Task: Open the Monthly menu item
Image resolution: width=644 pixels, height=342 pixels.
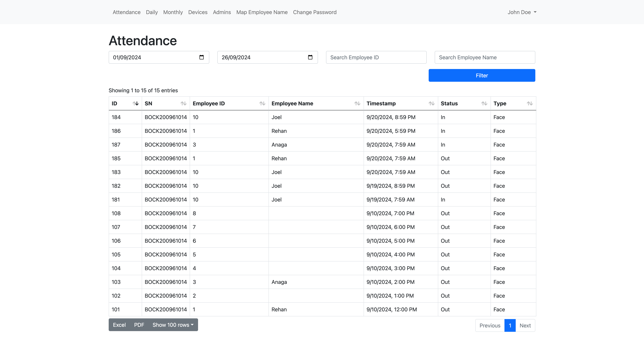Action: pos(173,12)
